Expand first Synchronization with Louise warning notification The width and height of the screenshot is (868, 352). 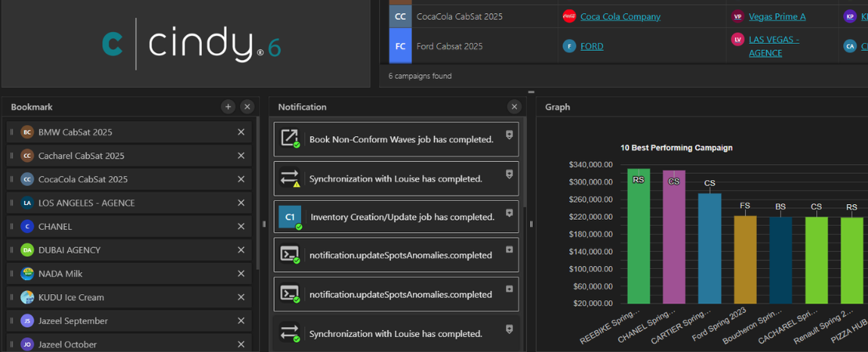(509, 174)
